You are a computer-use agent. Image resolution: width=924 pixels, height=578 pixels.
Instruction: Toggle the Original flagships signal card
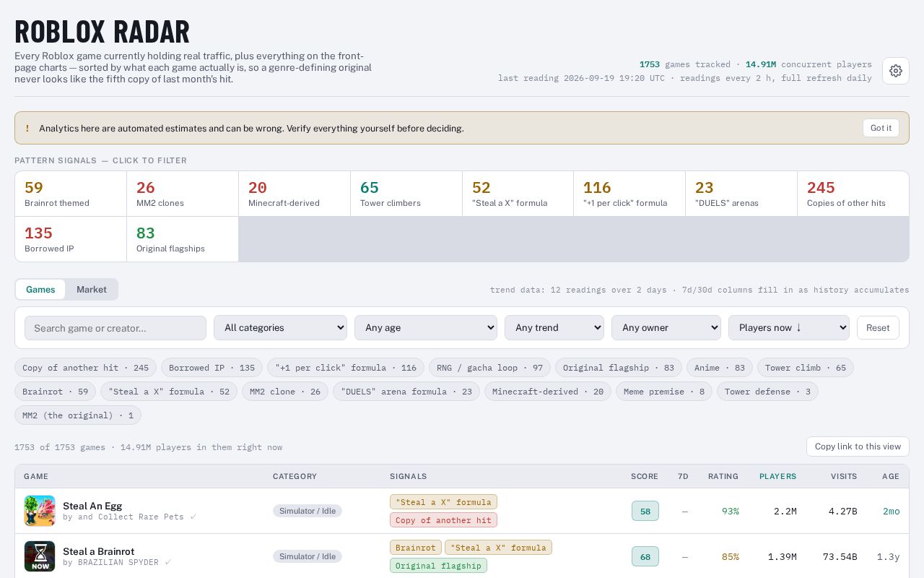[x=183, y=239]
